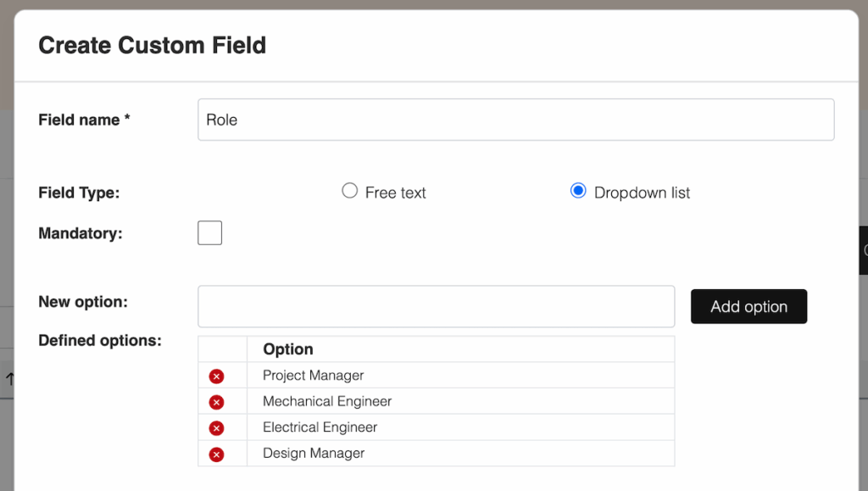The width and height of the screenshot is (868, 491).
Task: Enable the Mandatory checkbox
Action: coord(209,232)
